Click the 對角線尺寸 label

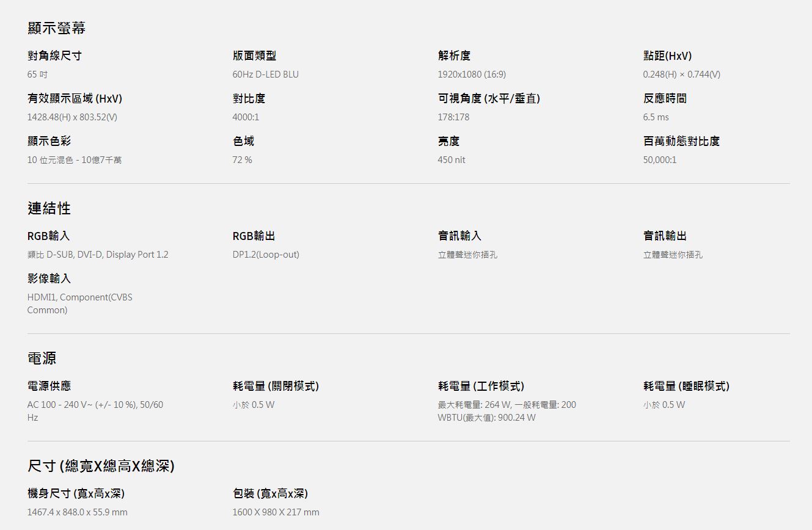[x=54, y=56]
